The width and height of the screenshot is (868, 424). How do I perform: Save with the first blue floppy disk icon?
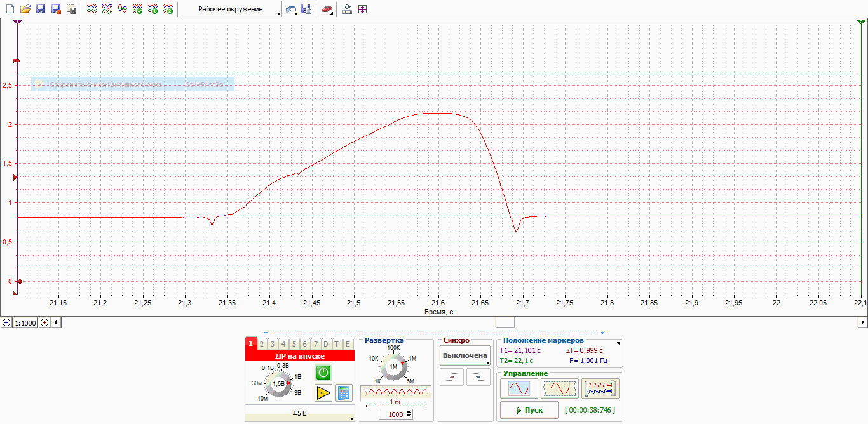coord(41,10)
